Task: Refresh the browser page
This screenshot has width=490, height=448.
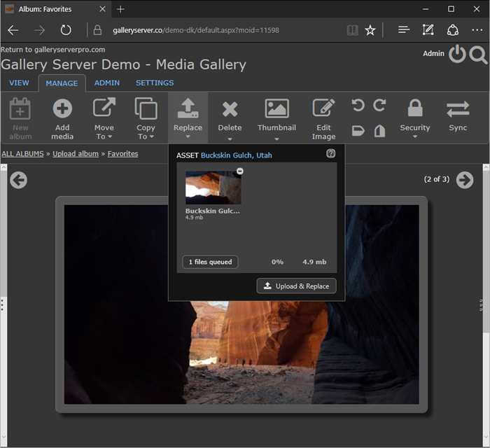Action: click(66, 30)
